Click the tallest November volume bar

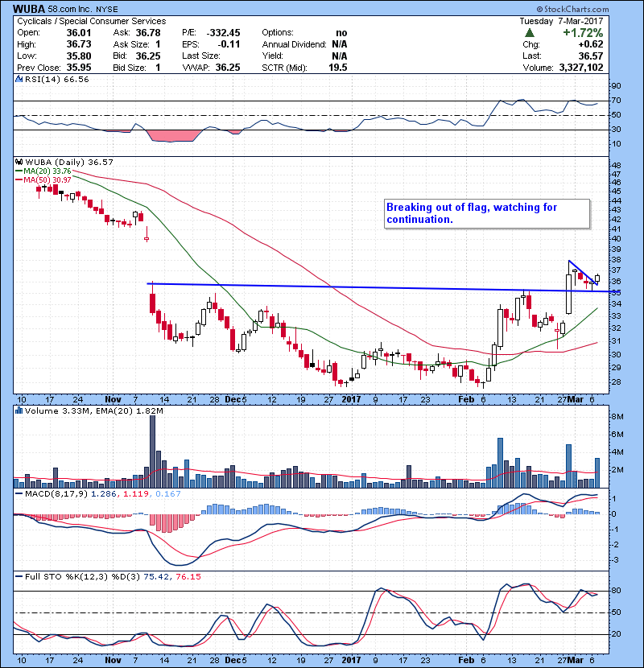point(153,452)
